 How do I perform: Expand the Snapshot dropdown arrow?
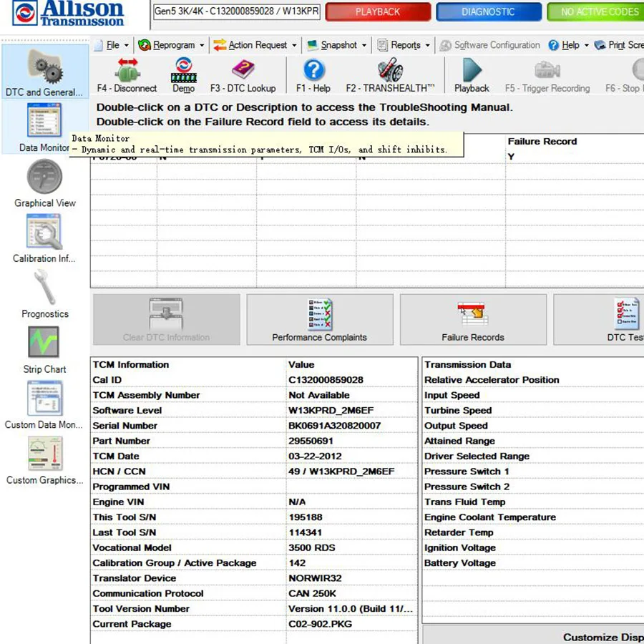(364, 45)
